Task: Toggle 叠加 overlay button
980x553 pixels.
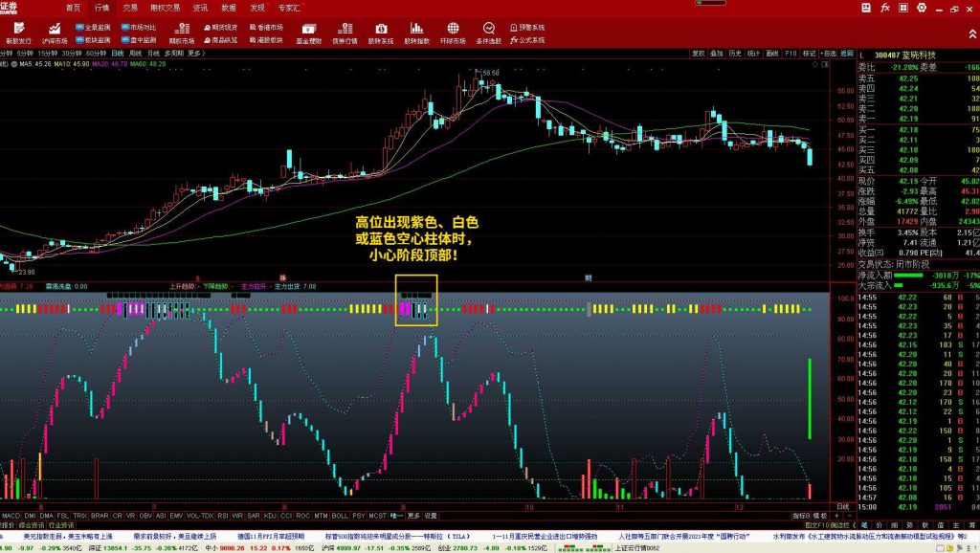Action: coord(717,54)
